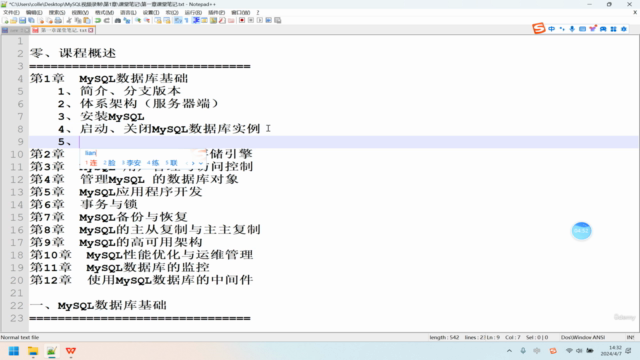
Task: Click line 8 text 启动、关闭MySQL数据库实例
Action: pos(170,129)
